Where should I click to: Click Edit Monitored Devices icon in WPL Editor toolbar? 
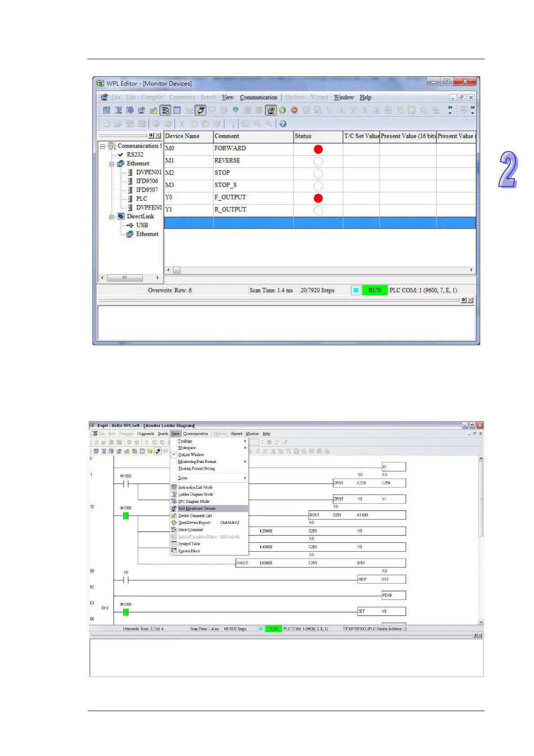coord(142,110)
